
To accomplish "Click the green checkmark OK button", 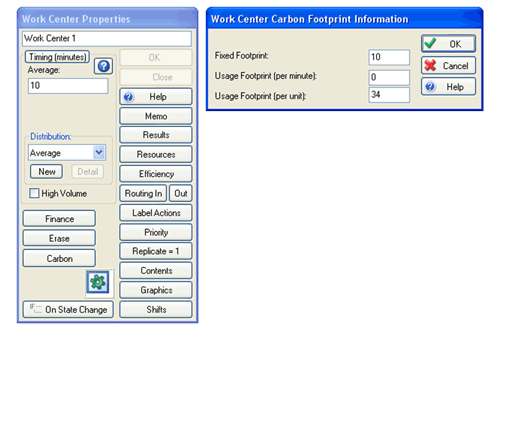I will (x=448, y=44).
